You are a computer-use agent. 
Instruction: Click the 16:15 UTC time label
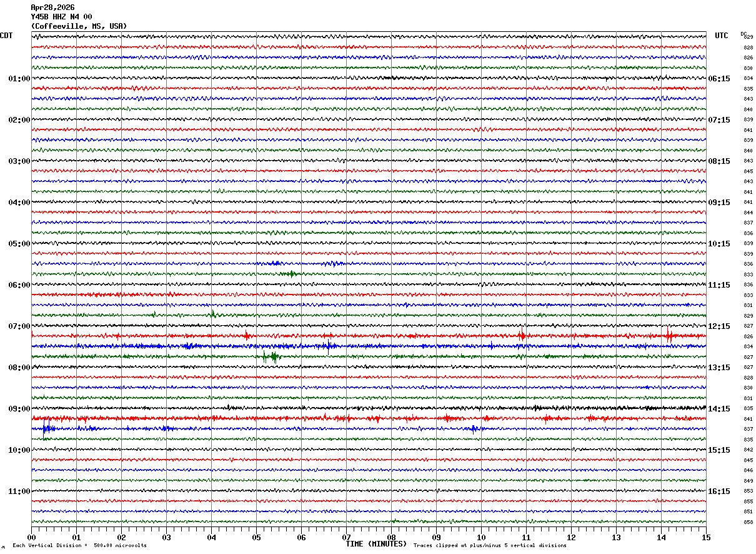tap(719, 491)
